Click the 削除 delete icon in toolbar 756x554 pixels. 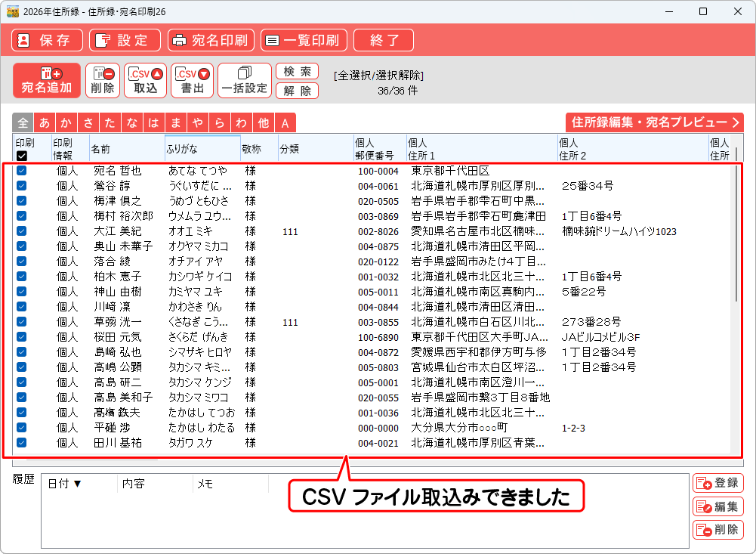tap(102, 80)
